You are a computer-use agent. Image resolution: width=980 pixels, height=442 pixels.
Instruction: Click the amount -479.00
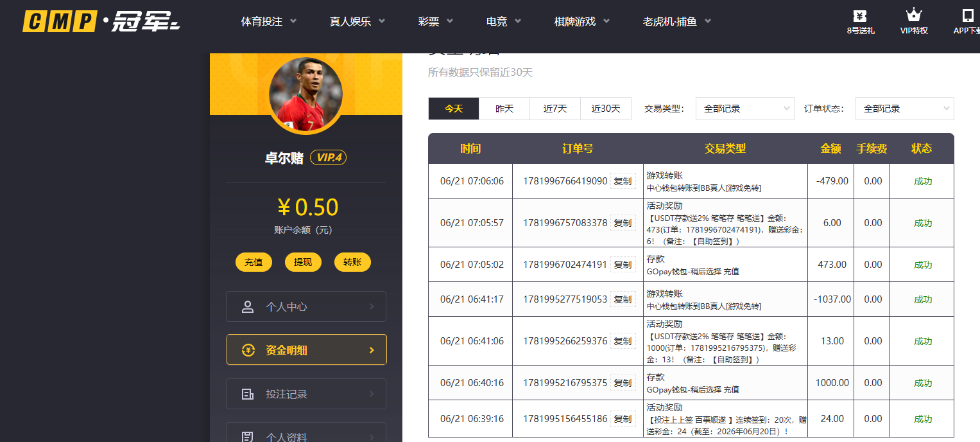832,181
